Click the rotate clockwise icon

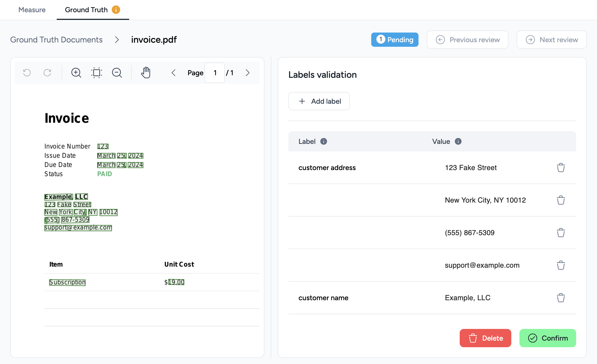pyautogui.click(x=47, y=73)
